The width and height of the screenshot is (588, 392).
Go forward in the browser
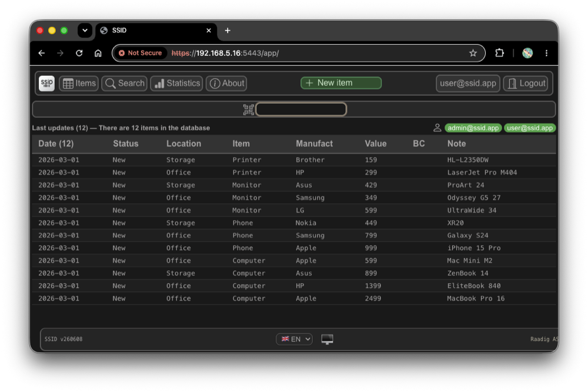click(60, 53)
